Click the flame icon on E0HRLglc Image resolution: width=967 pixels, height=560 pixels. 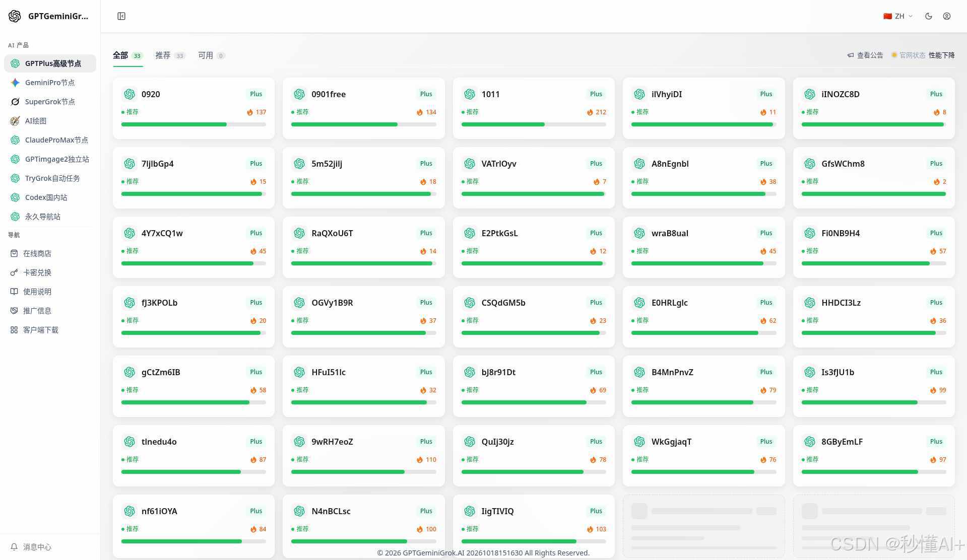763,321
